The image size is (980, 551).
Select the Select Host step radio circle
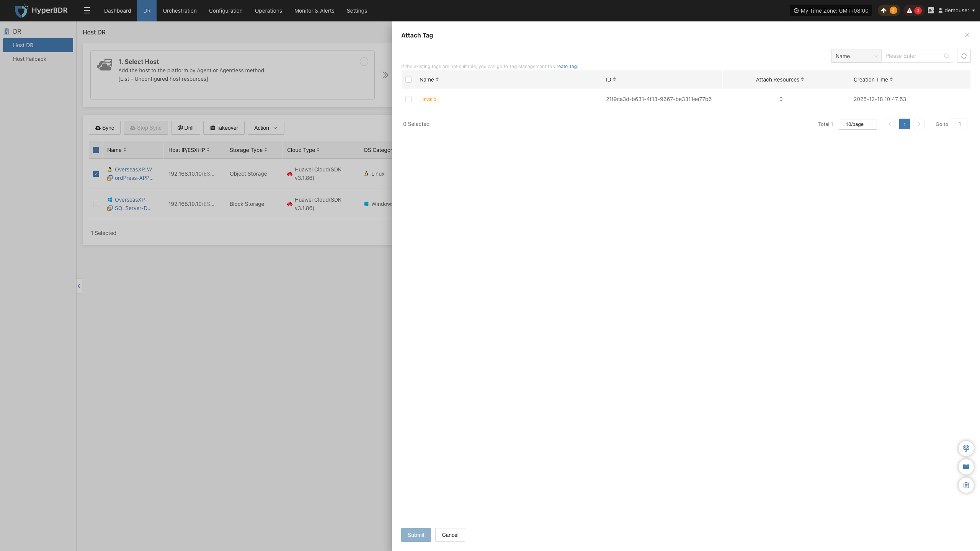click(x=364, y=62)
